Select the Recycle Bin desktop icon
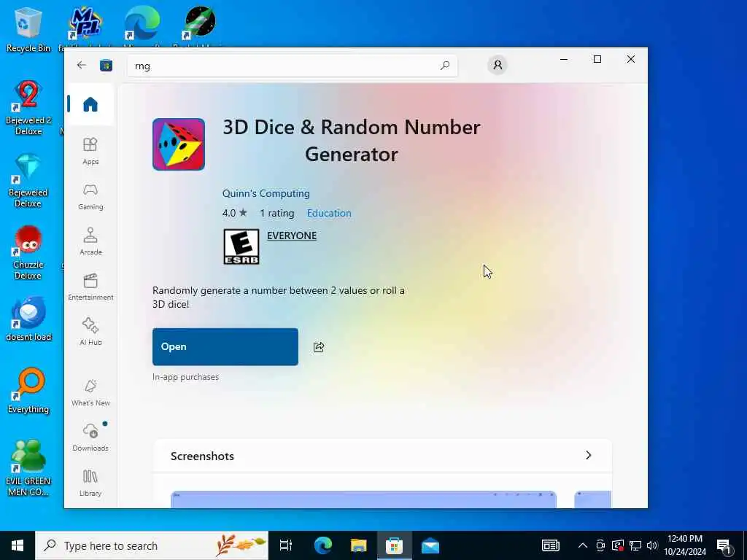The height and width of the screenshot is (560, 747). click(x=28, y=30)
